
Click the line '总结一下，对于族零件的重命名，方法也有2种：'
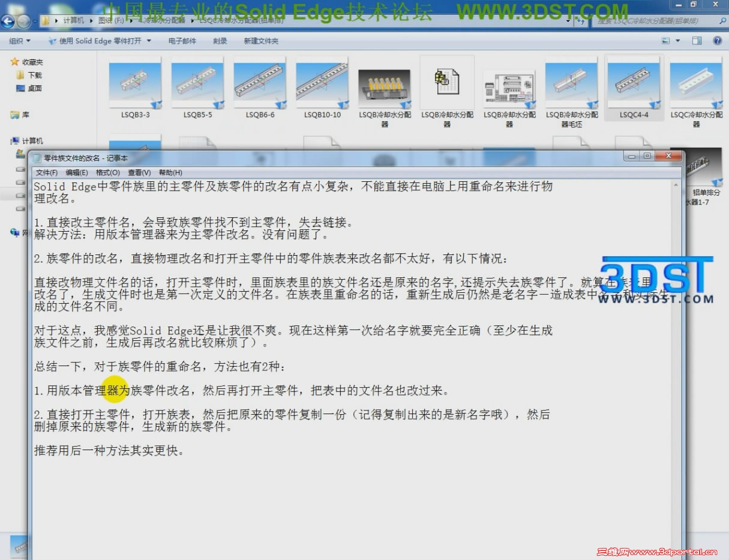tap(161, 367)
